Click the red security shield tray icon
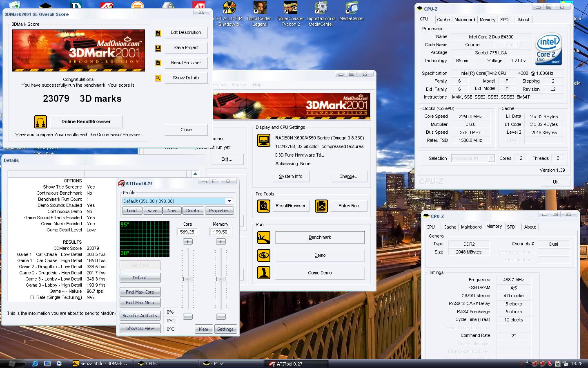588x368 pixels. 550,364
